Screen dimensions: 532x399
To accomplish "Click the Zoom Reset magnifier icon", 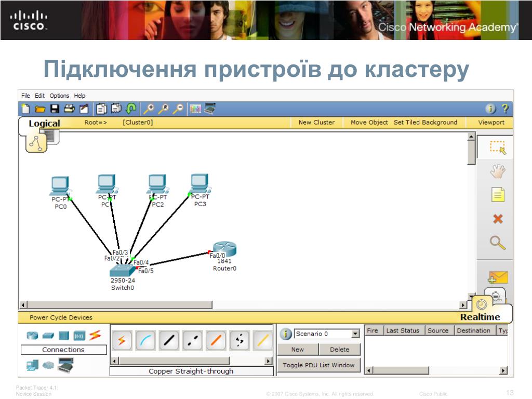I will tap(164, 109).
